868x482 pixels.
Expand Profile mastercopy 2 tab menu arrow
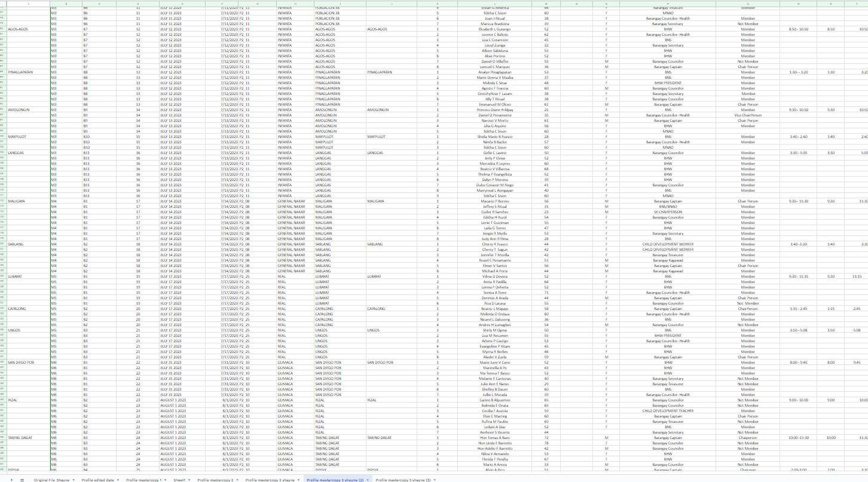coord(237,480)
